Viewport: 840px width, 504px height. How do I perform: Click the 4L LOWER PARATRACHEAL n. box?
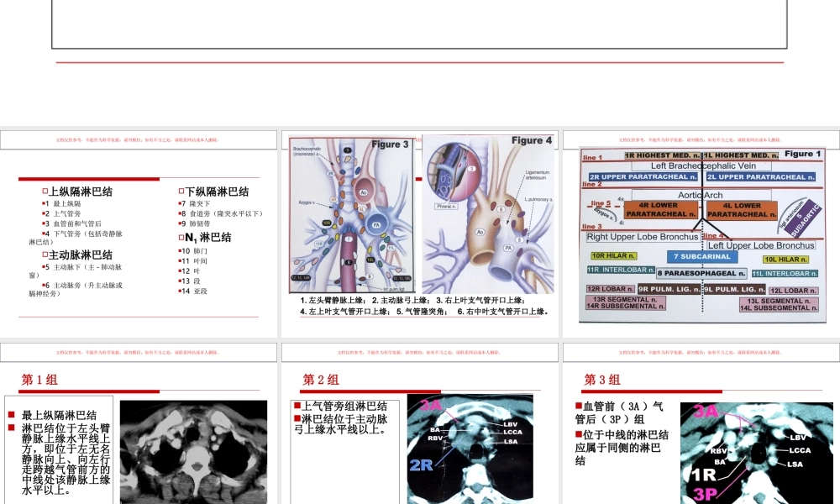pyautogui.click(x=742, y=209)
